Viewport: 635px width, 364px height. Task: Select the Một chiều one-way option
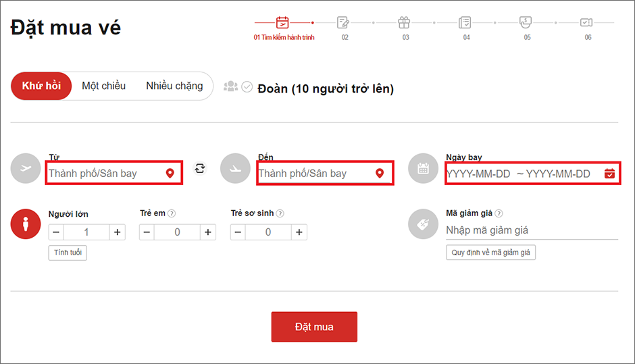[x=103, y=86]
